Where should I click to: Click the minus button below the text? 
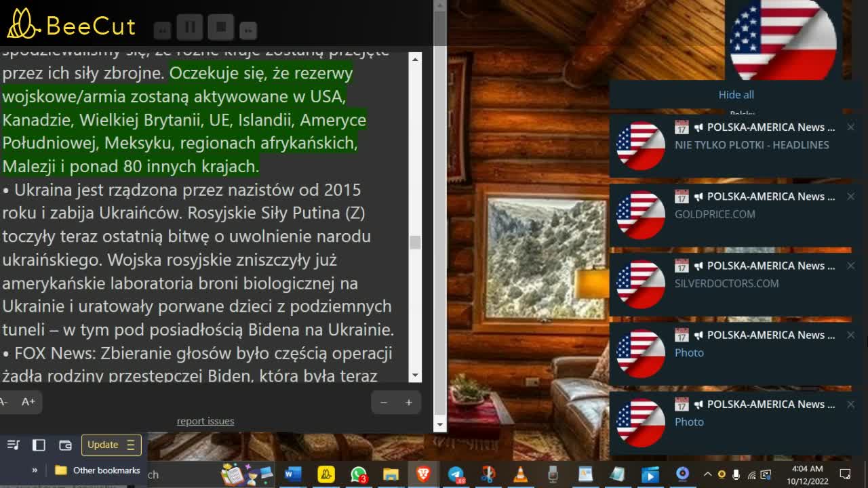383,403
